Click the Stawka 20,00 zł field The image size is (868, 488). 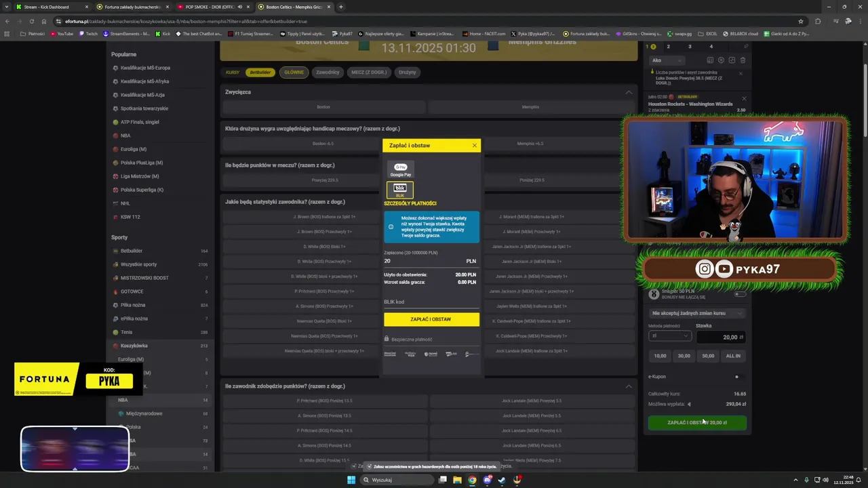722,337
